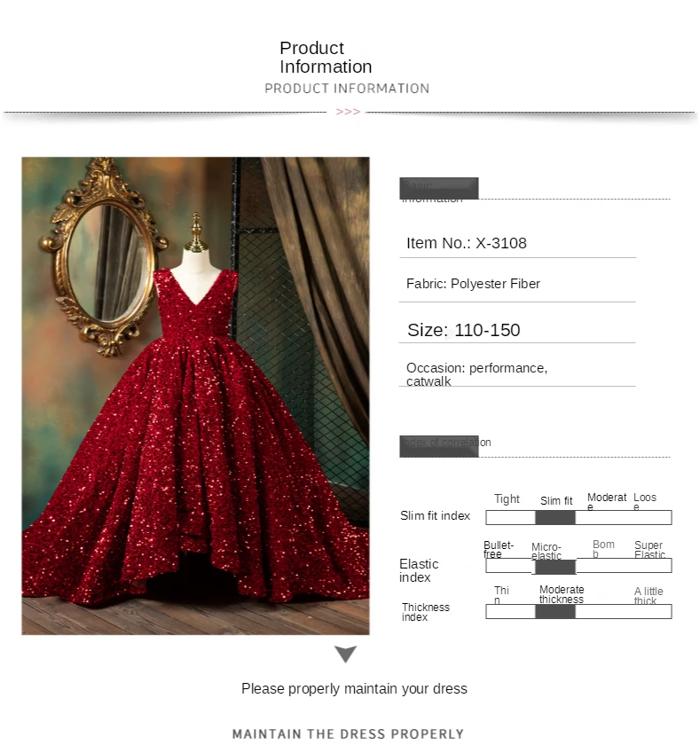
Task: Click the Moderate thickness label
Action: coord(562,594)
